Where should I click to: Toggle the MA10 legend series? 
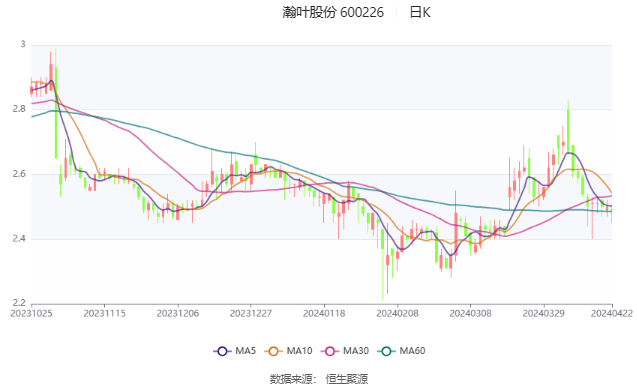coord(288,351)
